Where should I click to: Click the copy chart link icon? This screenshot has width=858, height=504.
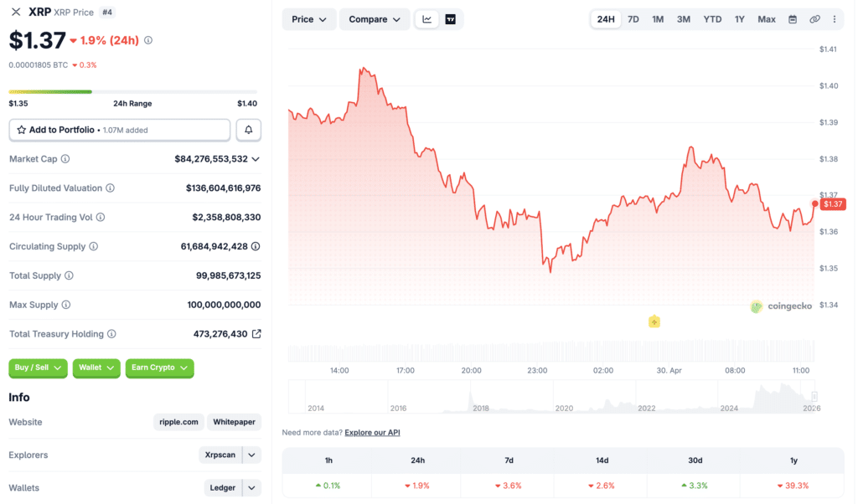tap(814, 19)
